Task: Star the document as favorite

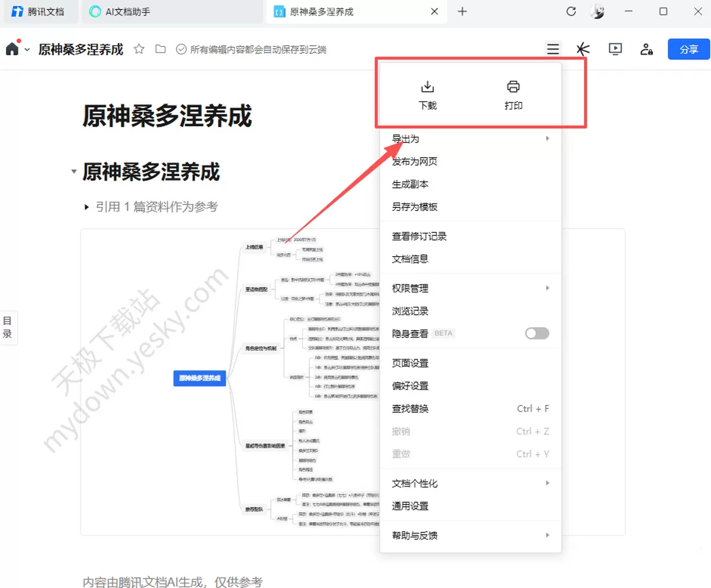Action: tap(139, 49)
